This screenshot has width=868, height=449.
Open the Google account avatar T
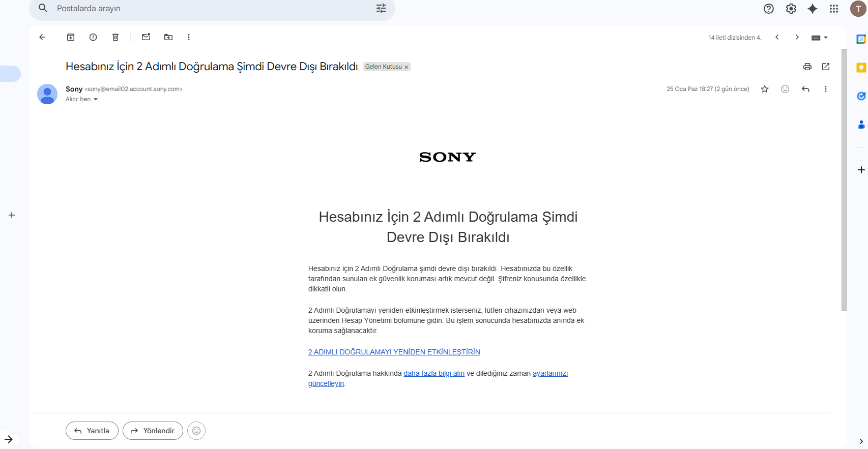pos(858,9)
